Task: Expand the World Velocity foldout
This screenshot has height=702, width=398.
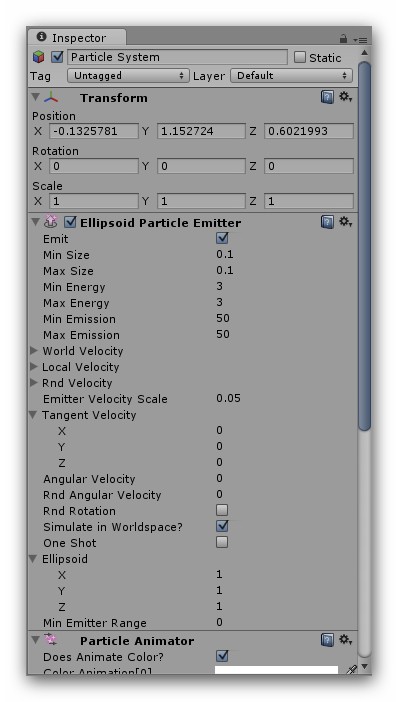Action: pos(34,351)
